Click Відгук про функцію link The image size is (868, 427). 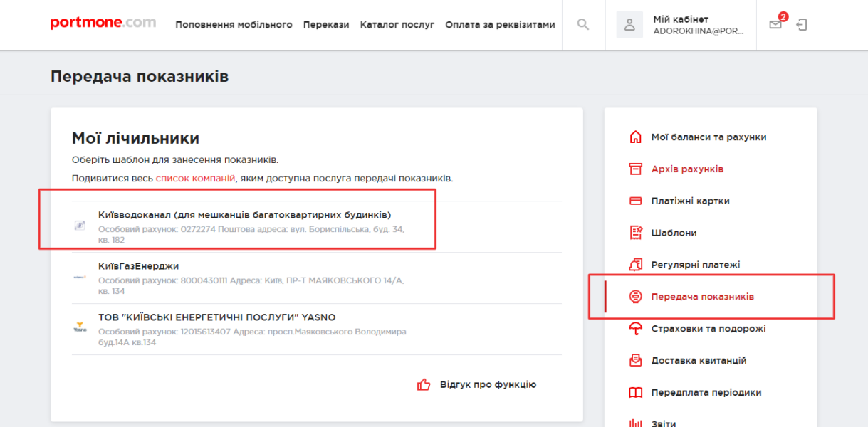pyautogui.click(x=488, y=384)
